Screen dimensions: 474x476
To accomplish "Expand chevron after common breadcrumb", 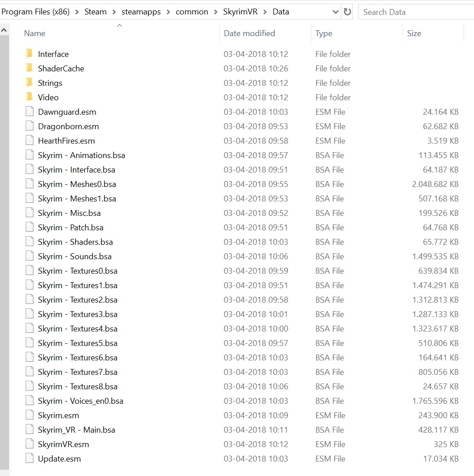I will click(216, 12).
